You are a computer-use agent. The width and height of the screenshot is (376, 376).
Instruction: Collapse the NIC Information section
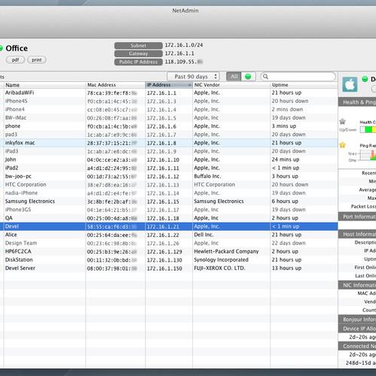[357, 285]
